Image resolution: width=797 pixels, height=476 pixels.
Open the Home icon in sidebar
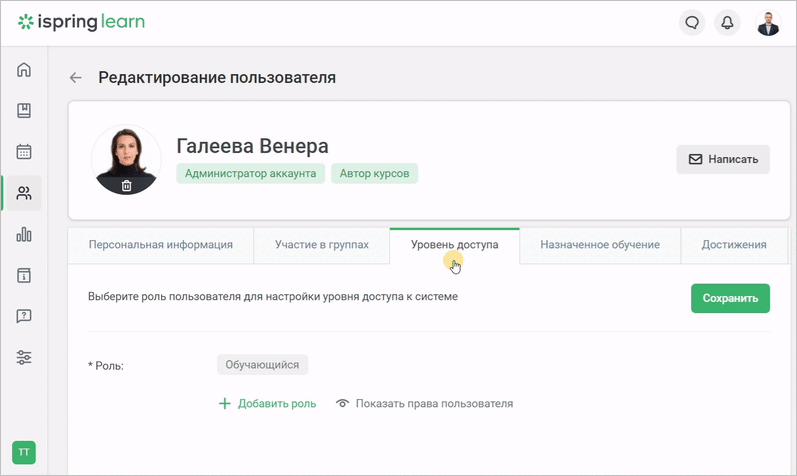coord(24,69)
